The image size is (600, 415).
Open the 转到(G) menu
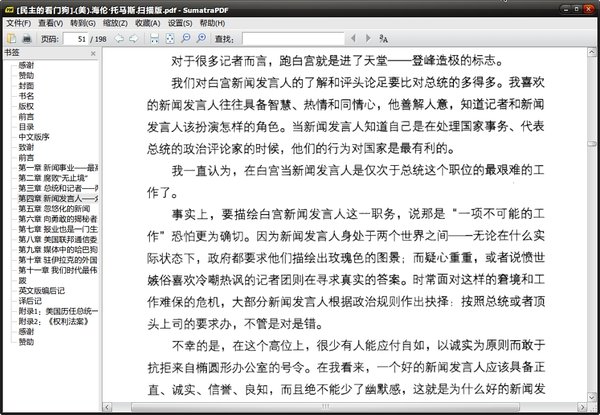(x=83, y=23)
